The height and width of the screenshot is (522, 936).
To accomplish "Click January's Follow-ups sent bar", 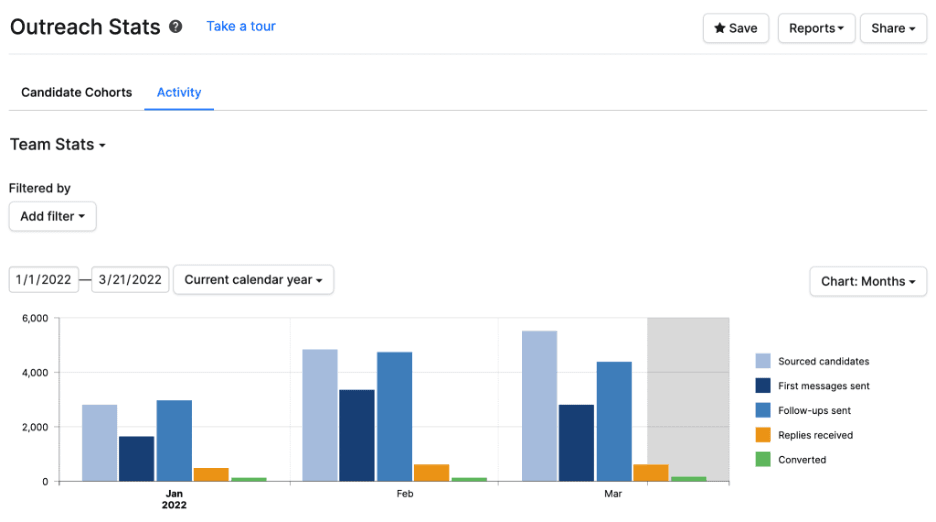I will [174, 441].
